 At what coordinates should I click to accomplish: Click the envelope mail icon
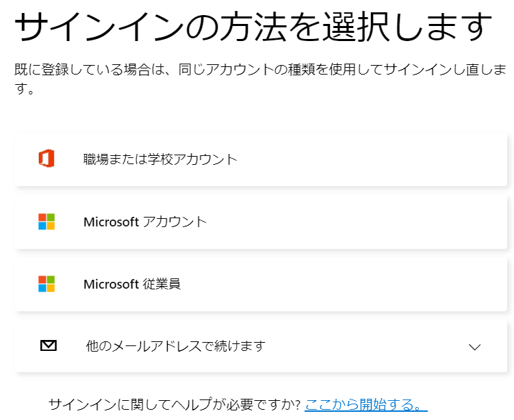pos(49,345)
